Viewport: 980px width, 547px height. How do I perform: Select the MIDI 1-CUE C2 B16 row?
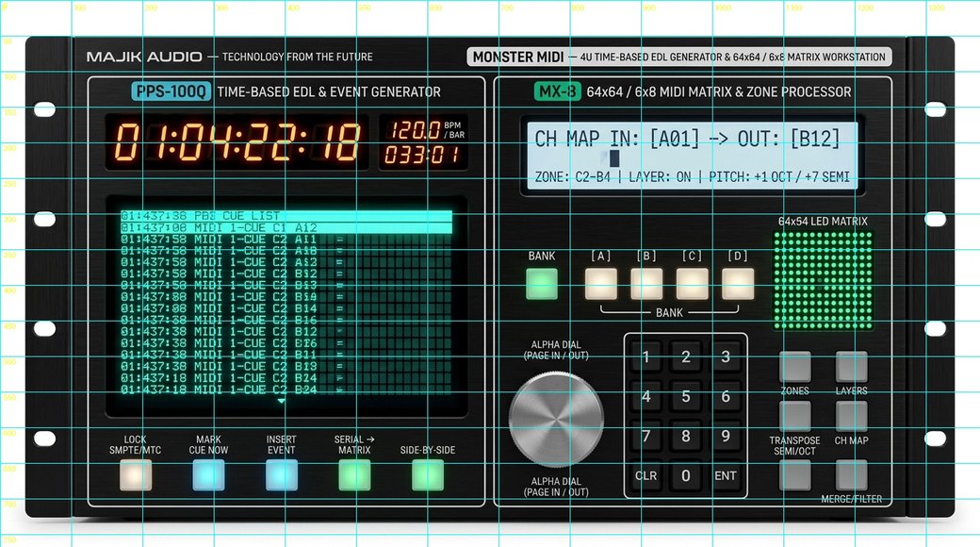[286, 320]
